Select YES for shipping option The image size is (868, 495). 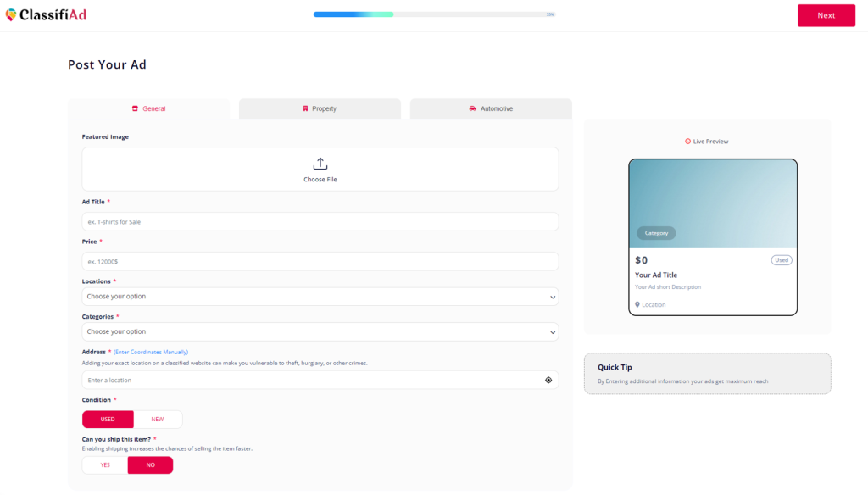click(105, 465)
